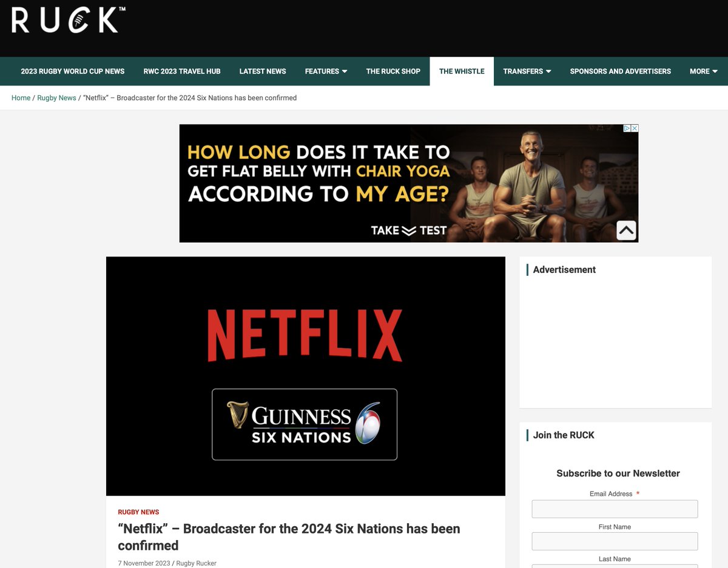Focus the First Name input field
This screenshot has height=568, width=728.
615,541
